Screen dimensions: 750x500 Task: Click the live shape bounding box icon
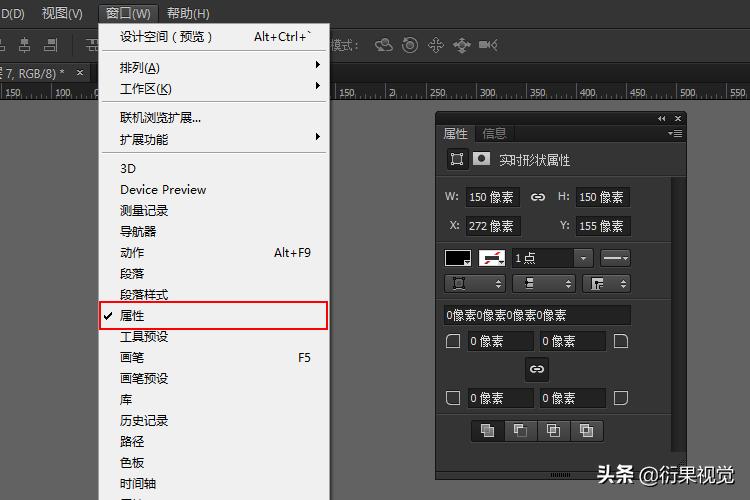(x=457, y=159)
